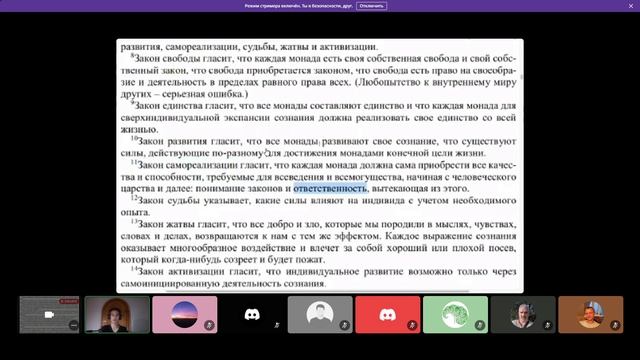This screenshot has width=640, height=360.
Task: Click the muted mic badge on brown tile
Action: (615, 325)
